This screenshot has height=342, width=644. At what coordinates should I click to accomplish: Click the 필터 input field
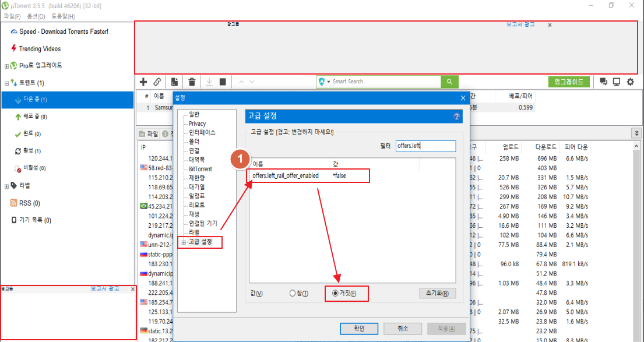tap(426, 146)
